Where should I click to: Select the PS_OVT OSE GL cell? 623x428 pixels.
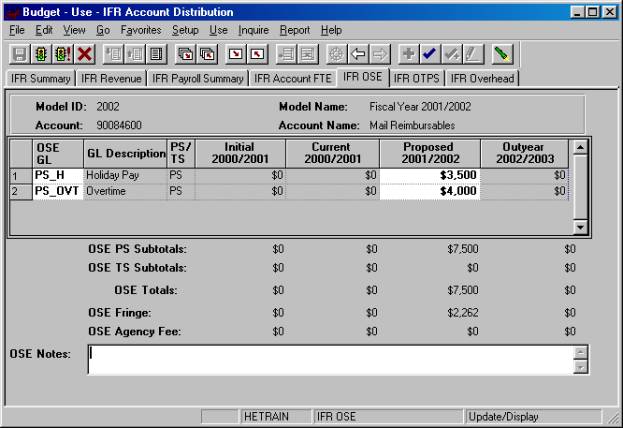(x=57, y=191)
